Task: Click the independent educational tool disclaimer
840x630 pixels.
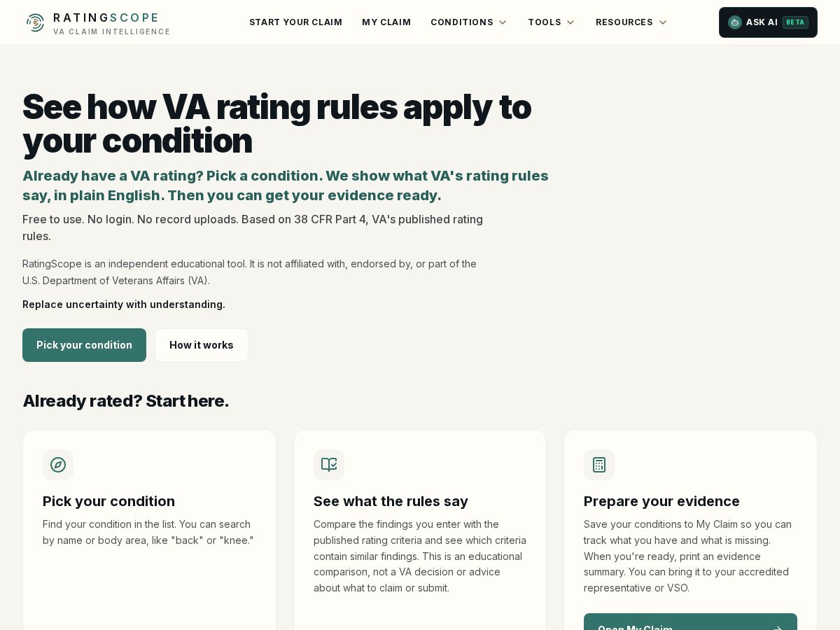Action: [249, 272]
